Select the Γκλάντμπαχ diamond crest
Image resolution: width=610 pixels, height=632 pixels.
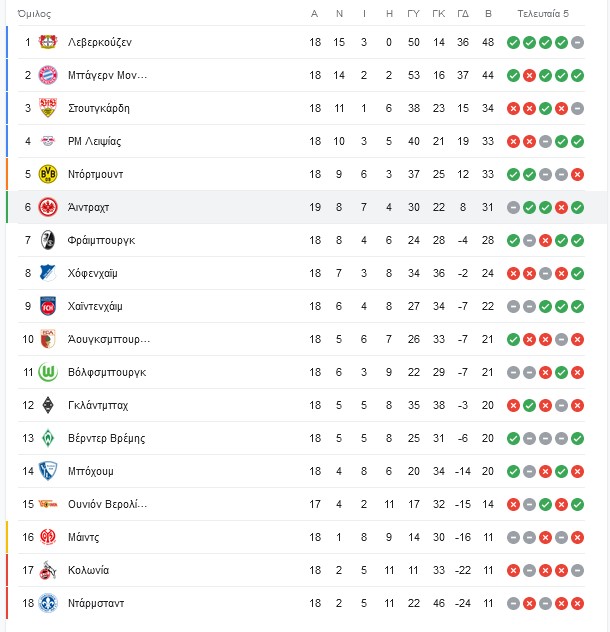click(x=48, y=405)
